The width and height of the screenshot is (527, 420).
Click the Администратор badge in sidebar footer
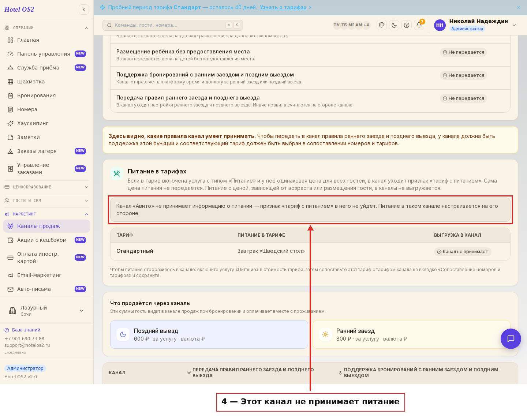pos(25,368)
